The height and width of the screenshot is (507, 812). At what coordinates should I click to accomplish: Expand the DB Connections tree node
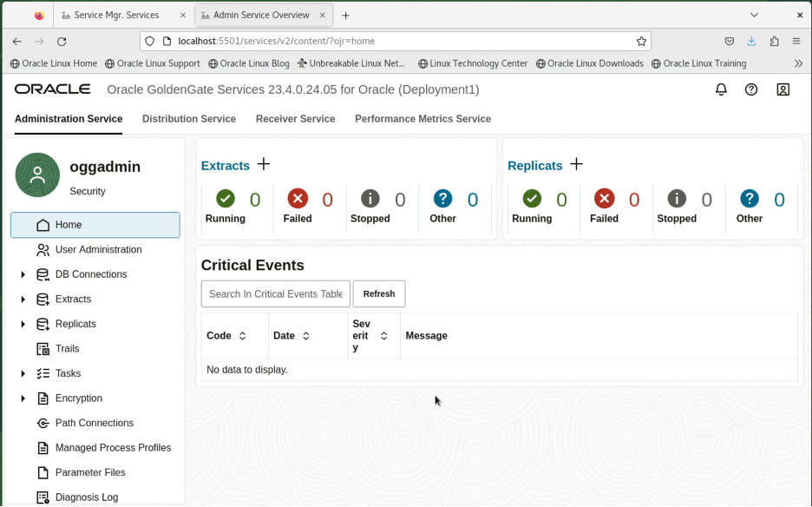tap(23, 274)
